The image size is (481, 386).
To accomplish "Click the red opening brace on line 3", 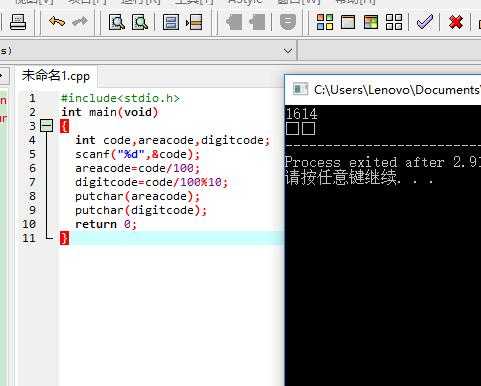I will (x=65, y=126).
